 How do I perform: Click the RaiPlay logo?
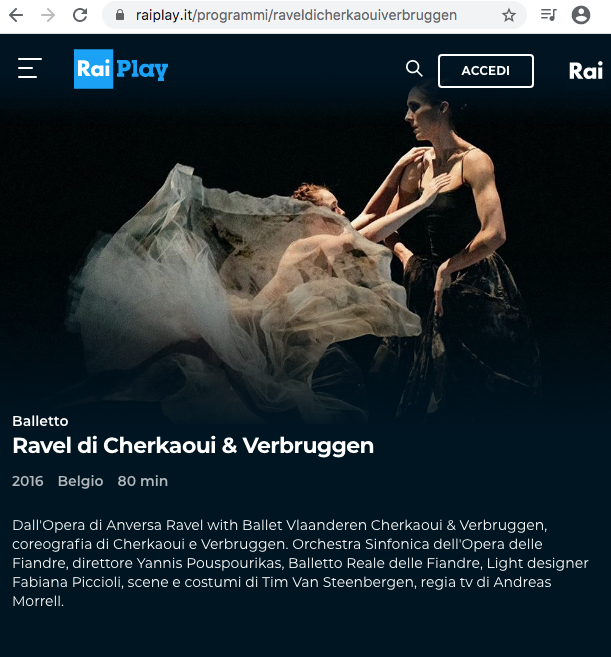121,69
